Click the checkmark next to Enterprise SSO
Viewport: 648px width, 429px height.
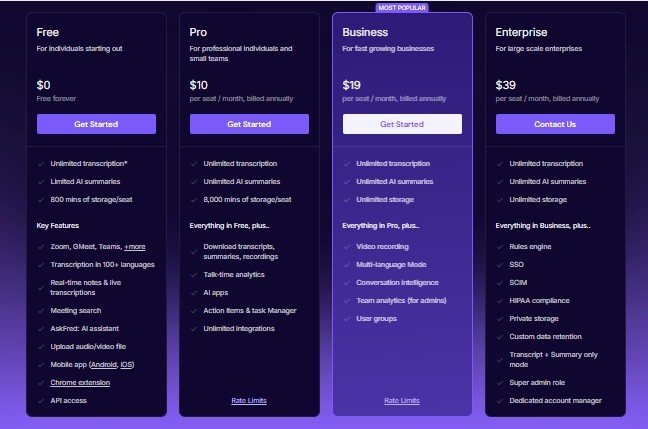(x=500, y=264)
